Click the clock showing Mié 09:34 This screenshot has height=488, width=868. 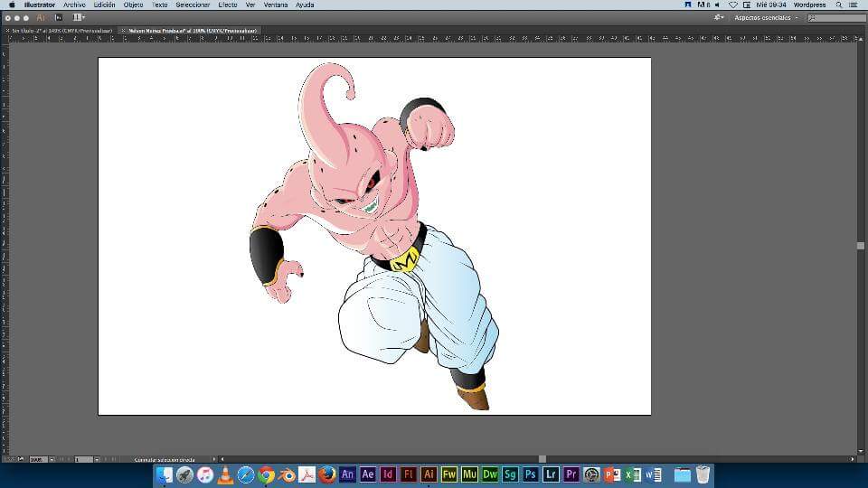click(x=771, y=5)
